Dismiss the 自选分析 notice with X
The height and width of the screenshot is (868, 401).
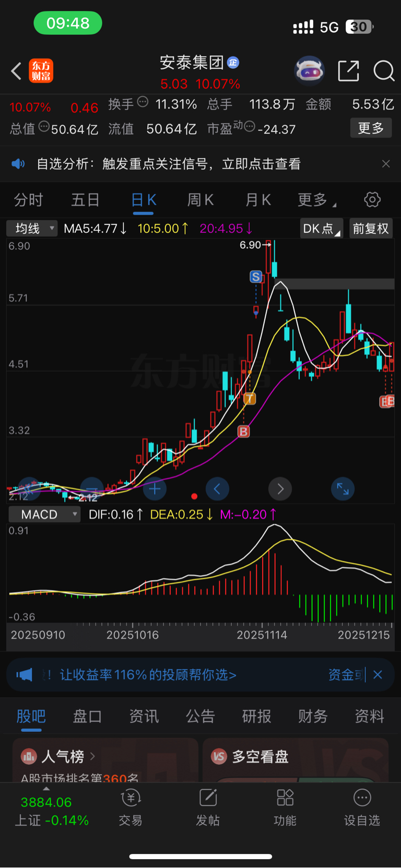[x=386, y=164]
